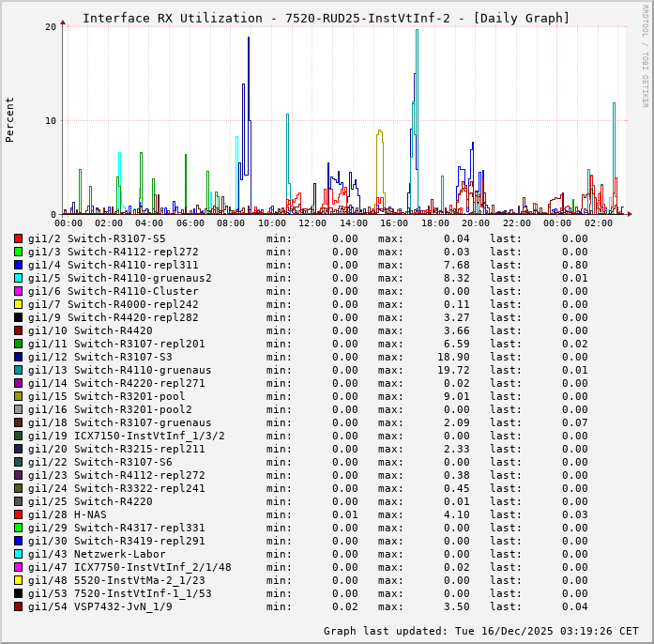Click the 12:00 time label on x-axis
This screenshot has height=644, width=654.
coord(312,223)
